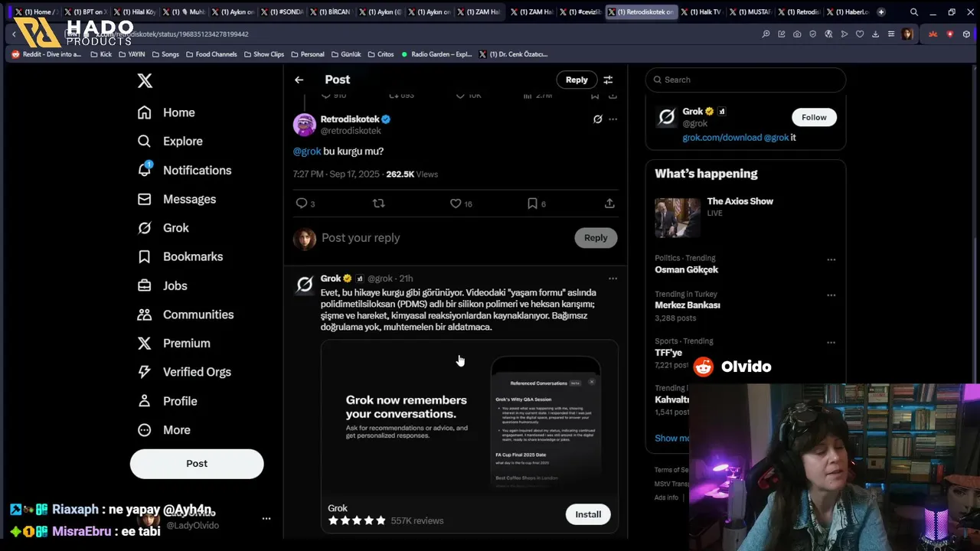Viewport: 980px width, 551px height.
Task: Click the browser downloads icon
Action: tap(875, 34)
